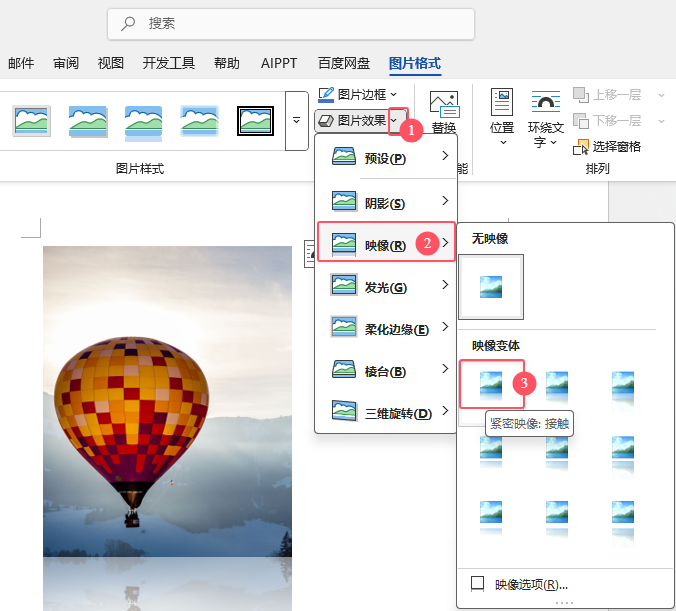Open the 预设(P) submenu
The image size is (676, 611).
[x=386, y=157]
